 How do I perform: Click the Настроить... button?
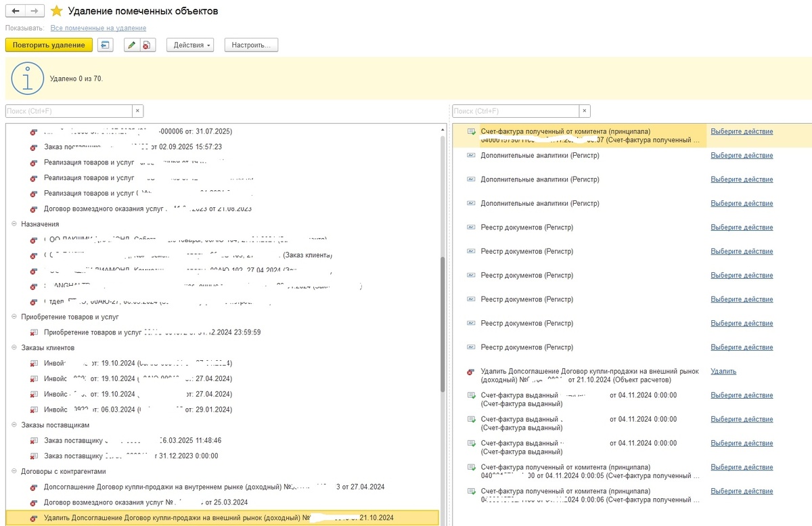tap(251, 45)
